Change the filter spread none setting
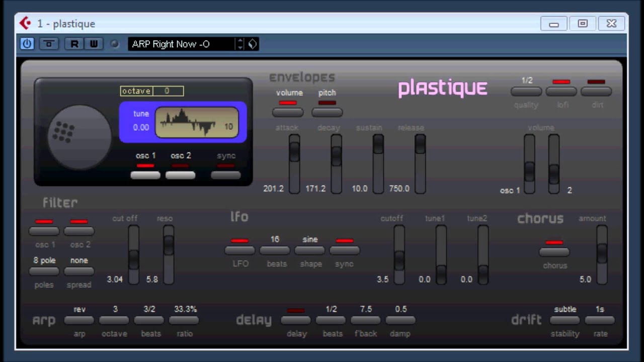 [x=79, y=271]
